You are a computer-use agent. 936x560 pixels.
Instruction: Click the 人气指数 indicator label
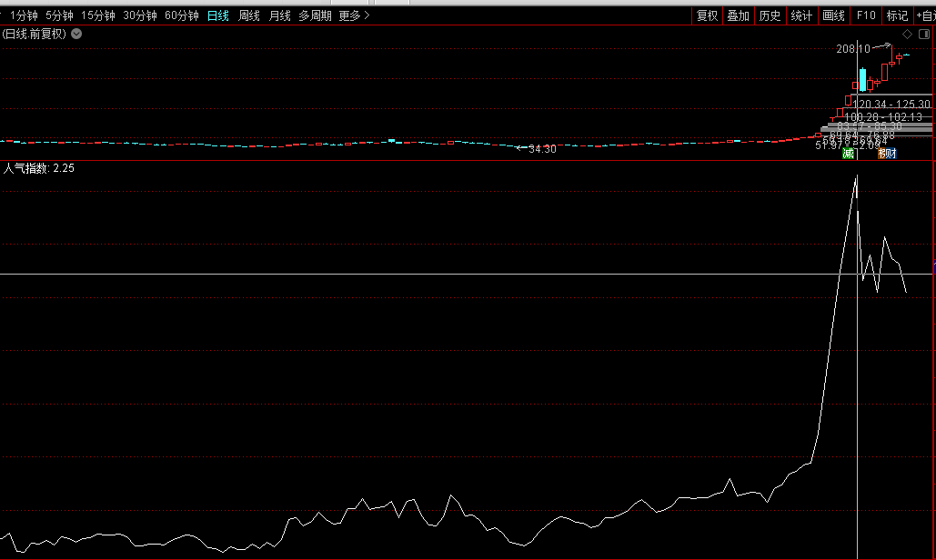coord(27,168)
